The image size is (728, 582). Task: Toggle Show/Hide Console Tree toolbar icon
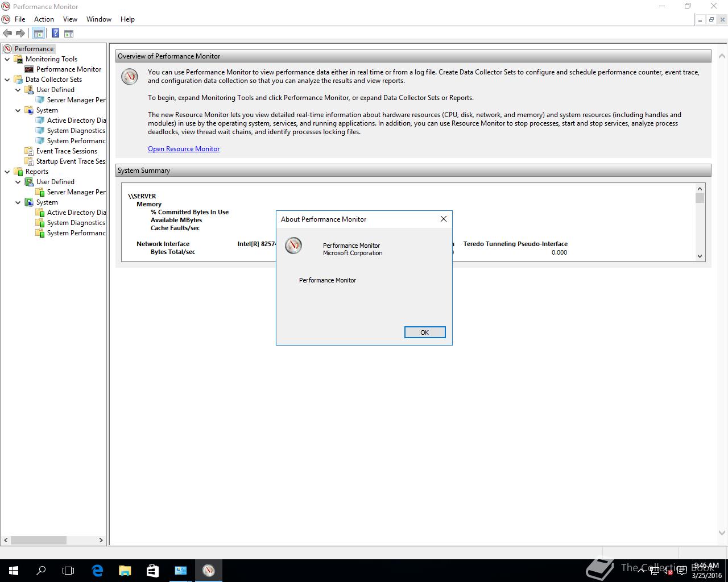click(x=38, y=34)
